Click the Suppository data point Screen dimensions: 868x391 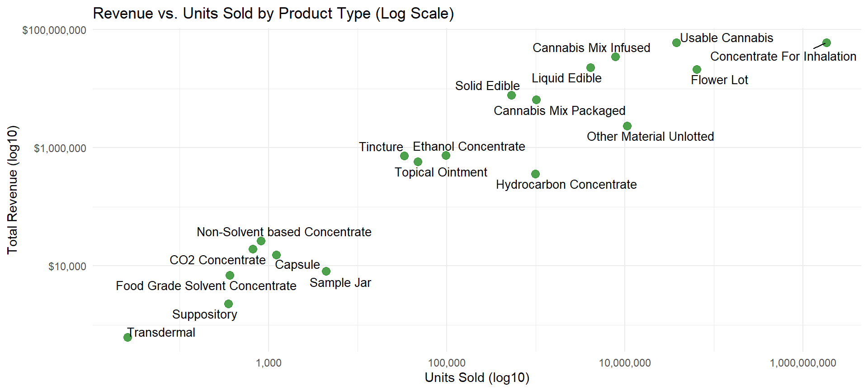[x=228, y=304]
